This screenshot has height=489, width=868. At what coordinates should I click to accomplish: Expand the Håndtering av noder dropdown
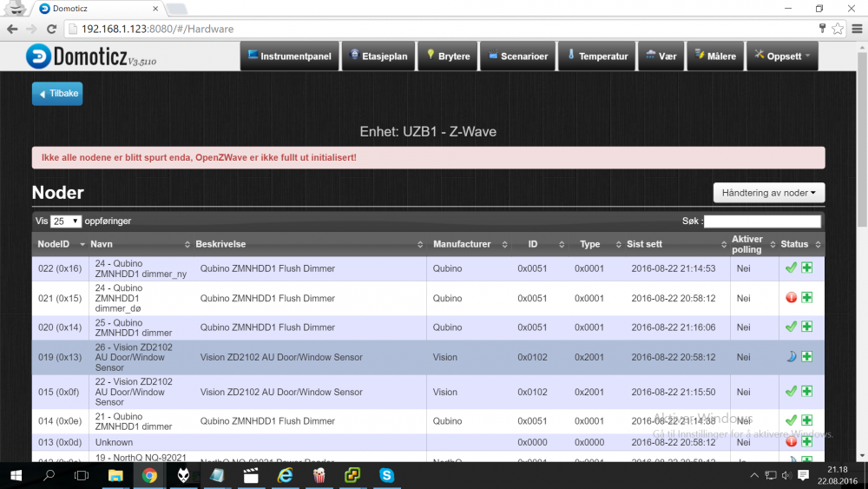pos(768,193)
